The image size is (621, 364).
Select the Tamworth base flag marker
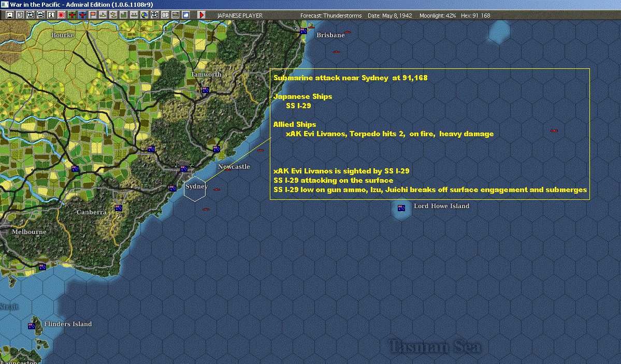(x=206, y=90)
